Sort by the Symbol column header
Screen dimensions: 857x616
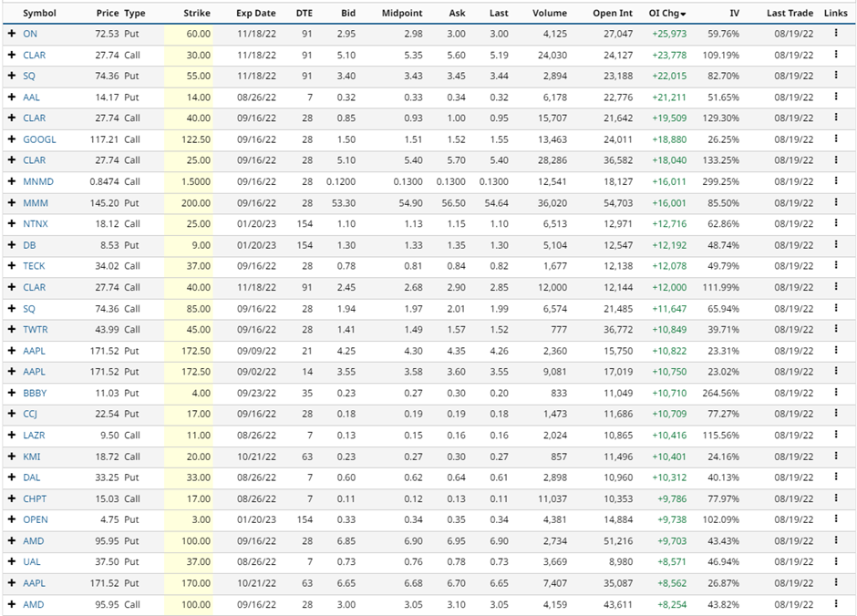[x=39, y=13]
